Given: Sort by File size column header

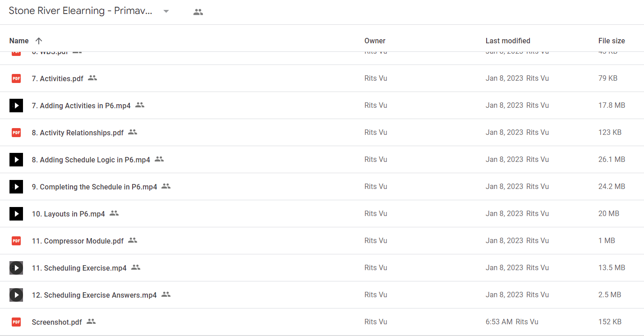Looking at the screenshot, I should [612, 41].
